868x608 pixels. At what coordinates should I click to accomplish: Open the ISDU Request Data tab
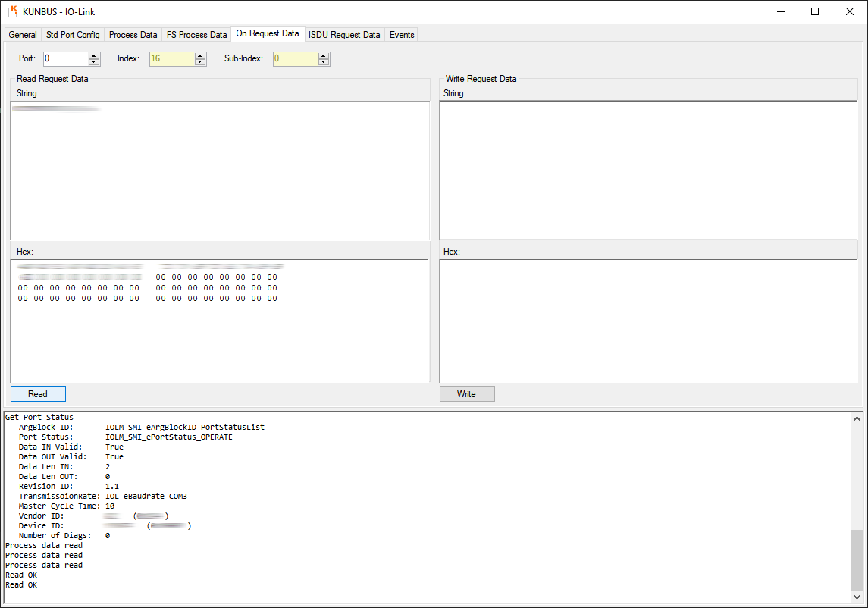[344, 35]
